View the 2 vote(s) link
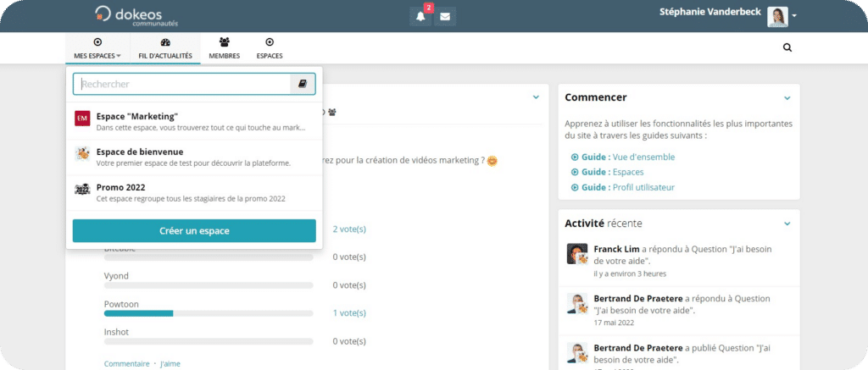868x370 pixels. (349, 229)
